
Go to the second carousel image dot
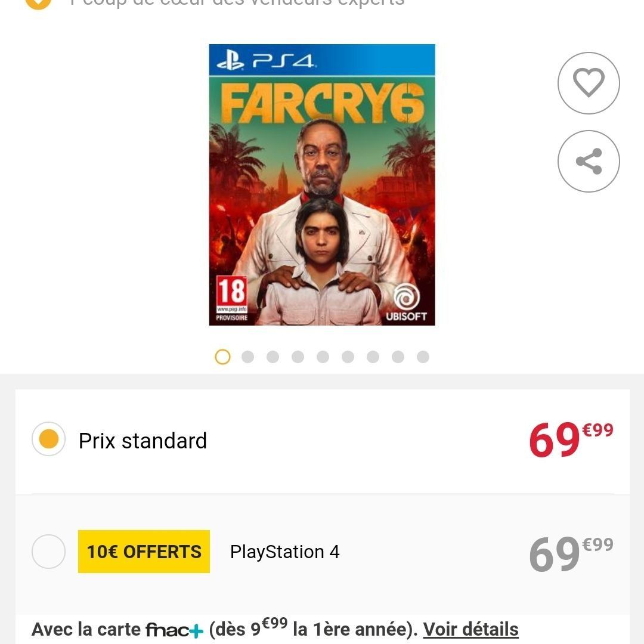tap(247, 357)
